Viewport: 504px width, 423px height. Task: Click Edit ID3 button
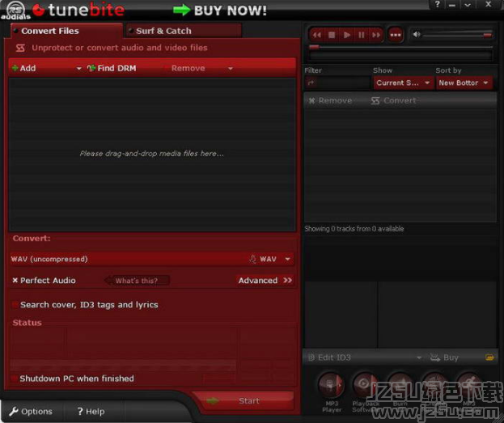(x=329, y=357)
